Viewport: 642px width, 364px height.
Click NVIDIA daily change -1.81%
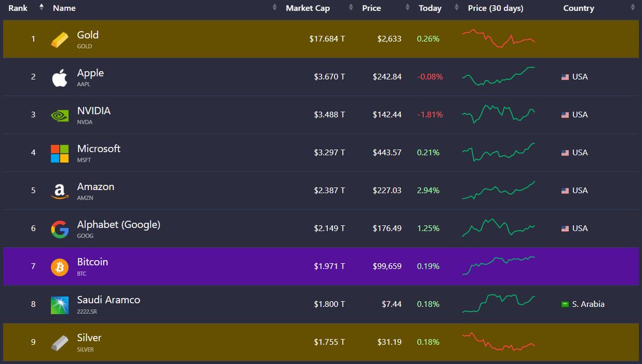pyautogui.click(x=430, y=115)
